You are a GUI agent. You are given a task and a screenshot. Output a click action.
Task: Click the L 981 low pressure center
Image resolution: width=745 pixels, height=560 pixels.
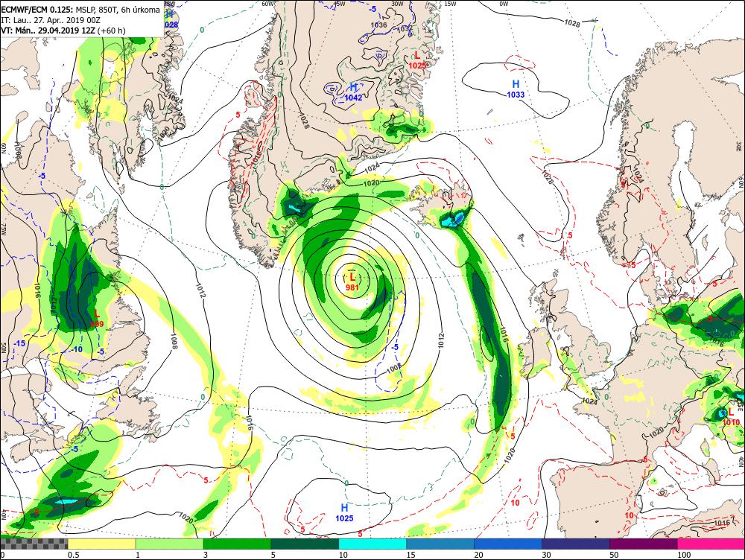[352, 281]
